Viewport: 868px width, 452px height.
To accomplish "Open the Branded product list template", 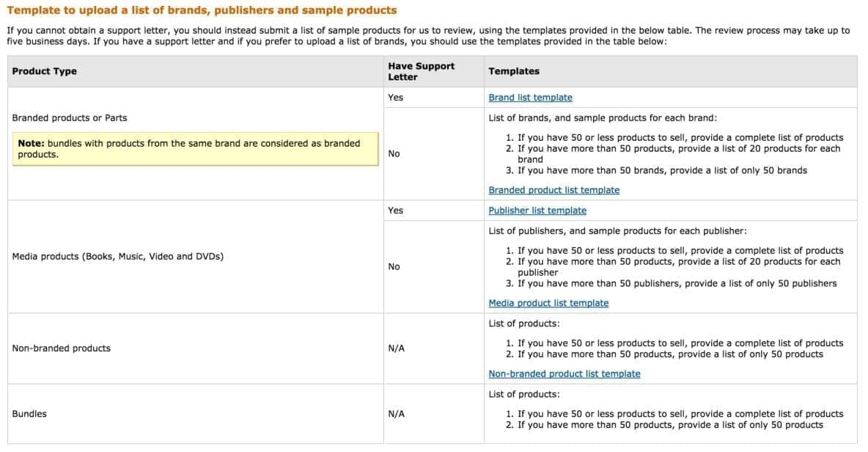I will [554, 189].
